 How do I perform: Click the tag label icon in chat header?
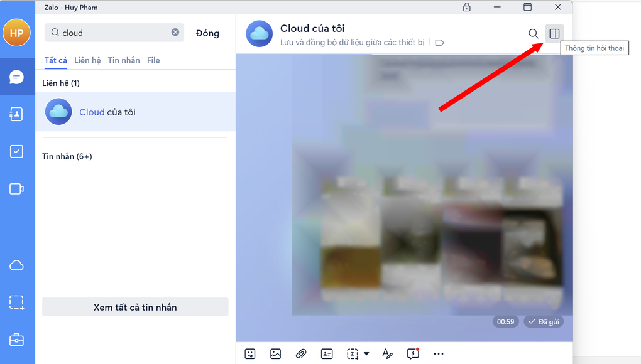point(439,43)
